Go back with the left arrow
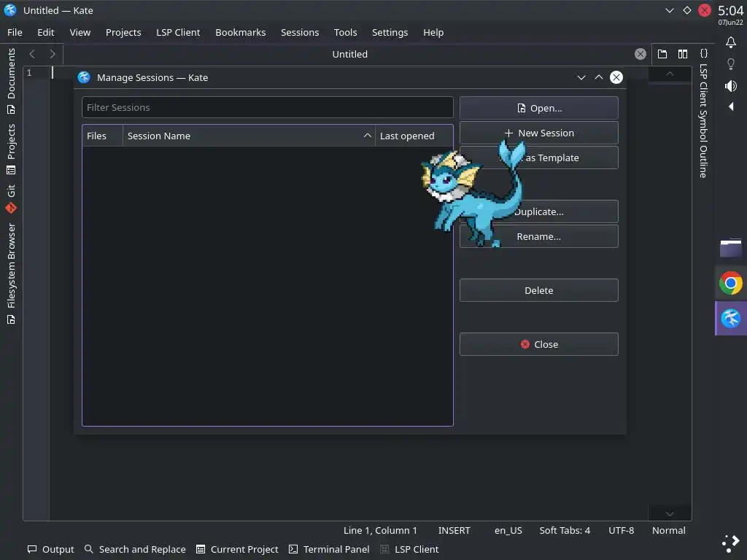 click(x=32, y=54)
